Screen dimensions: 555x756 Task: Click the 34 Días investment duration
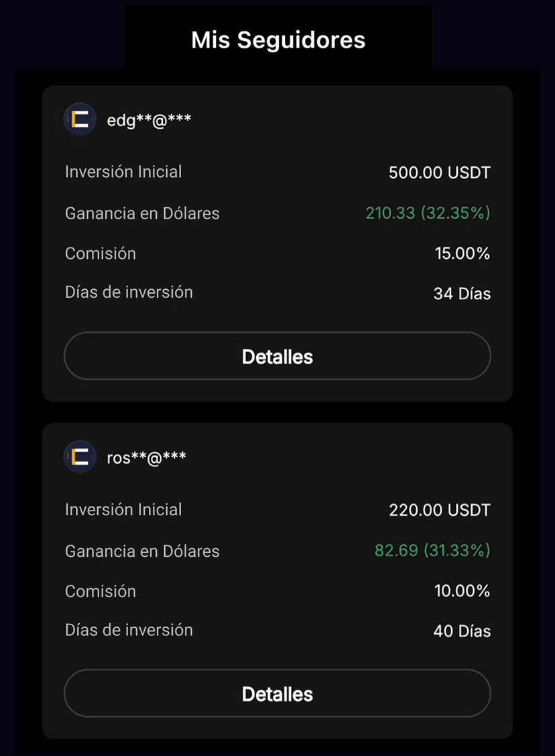coord(462,294)
